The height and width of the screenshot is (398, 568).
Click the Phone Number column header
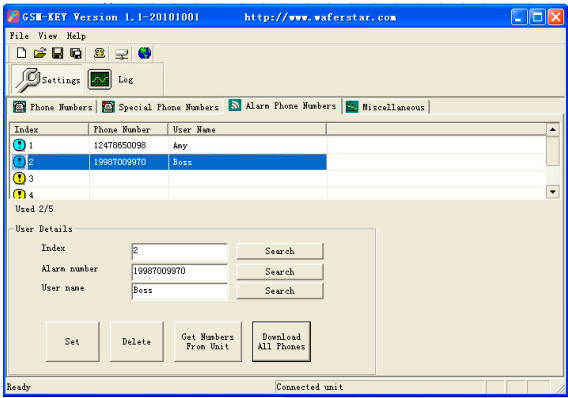128,129
